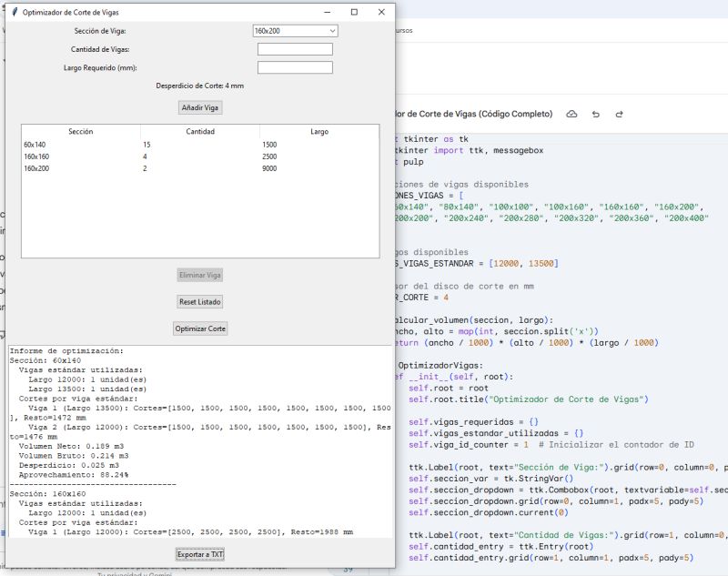The height and width of the screenshot is (576, 728).
Task: Click the Largo Requerido (mm) input field
Action: pos(295,67)
